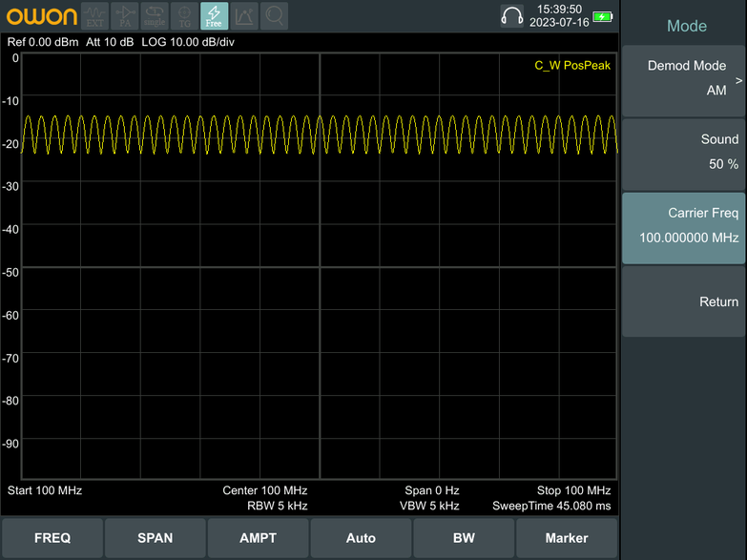Click the Stop 100 MHz label
The image size is (747, 560).
coord(574,490)
